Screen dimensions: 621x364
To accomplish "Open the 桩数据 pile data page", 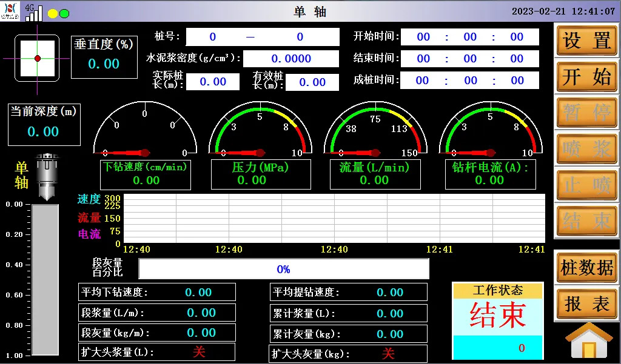I will tap(586, 268).
